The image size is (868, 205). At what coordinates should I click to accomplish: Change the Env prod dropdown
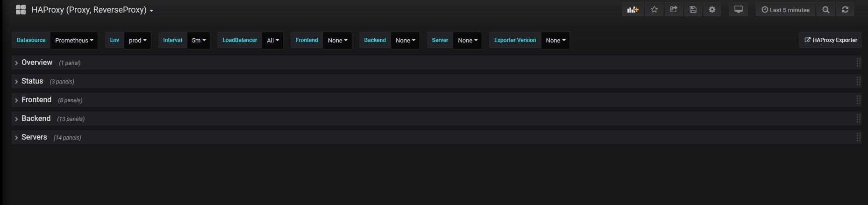[137, 41]
